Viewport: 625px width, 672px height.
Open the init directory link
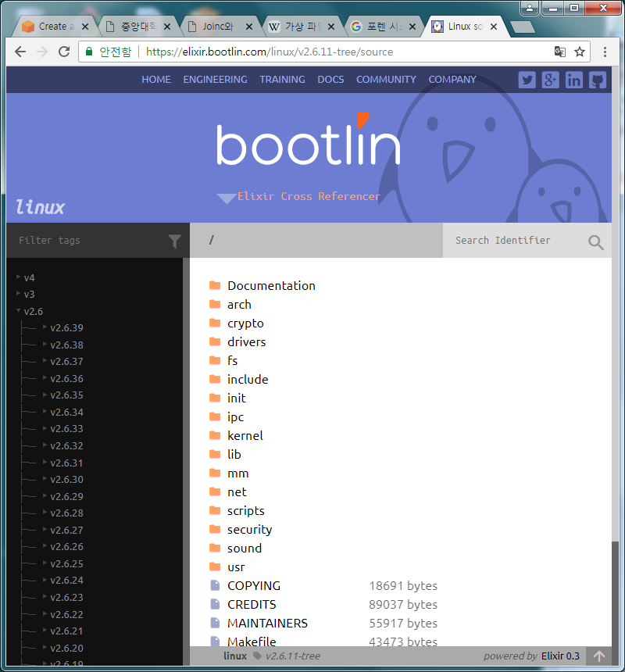pyautogui.click(x=237, y=399)
